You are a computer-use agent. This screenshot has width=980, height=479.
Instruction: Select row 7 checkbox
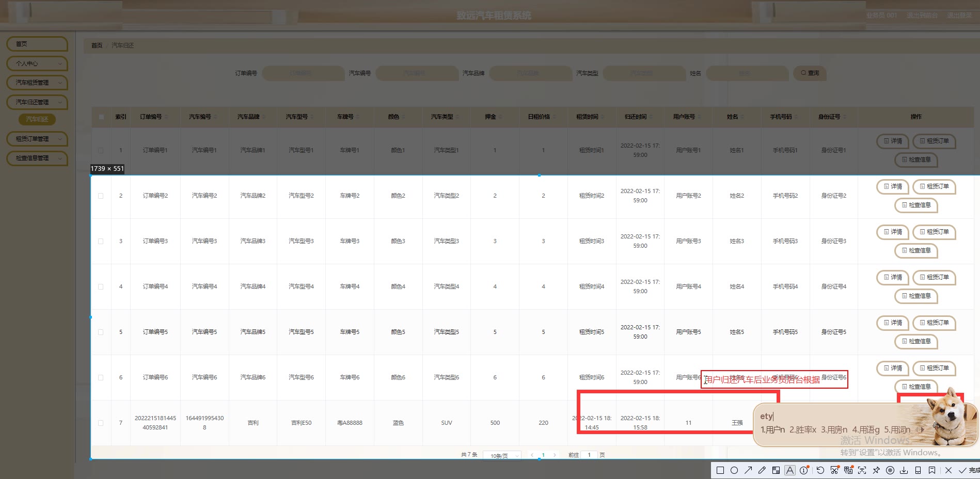[101, 423]
